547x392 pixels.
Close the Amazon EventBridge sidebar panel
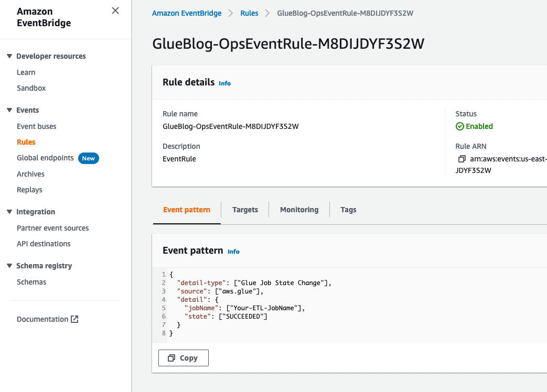point(115,10)
